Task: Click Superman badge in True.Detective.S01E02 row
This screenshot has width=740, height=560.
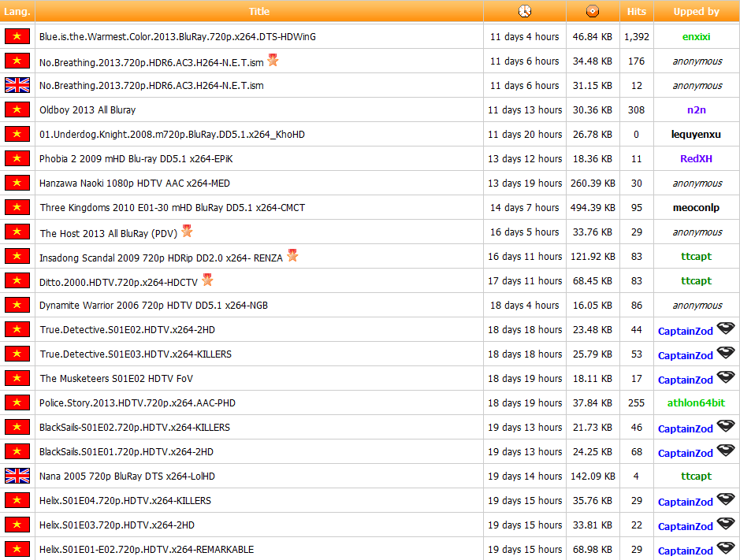Action: click(725, 328)
